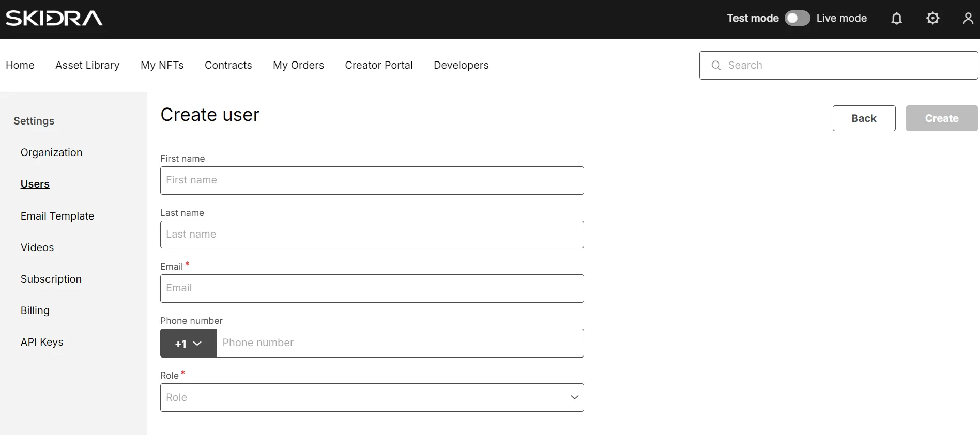
Task: Click the Settings sidebar heading
Action: tap(34, 121)
